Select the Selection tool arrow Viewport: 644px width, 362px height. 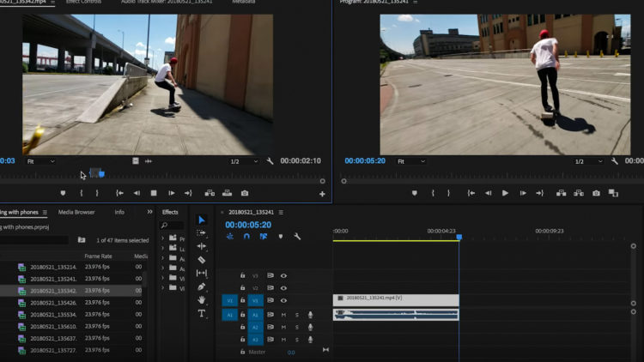[x=201, y=220]
